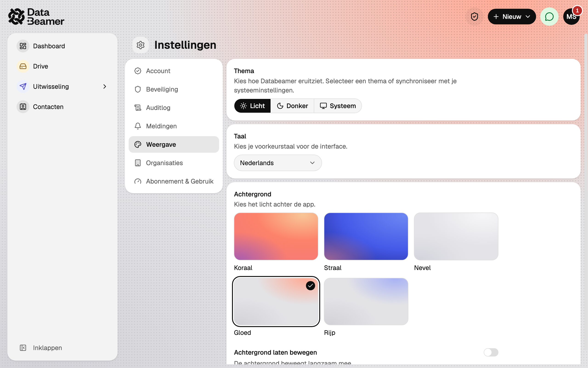588x368 pixels.
Task: Go to Dashboard in sidebar
Action: pyautogui.click(x=62, y=46)
